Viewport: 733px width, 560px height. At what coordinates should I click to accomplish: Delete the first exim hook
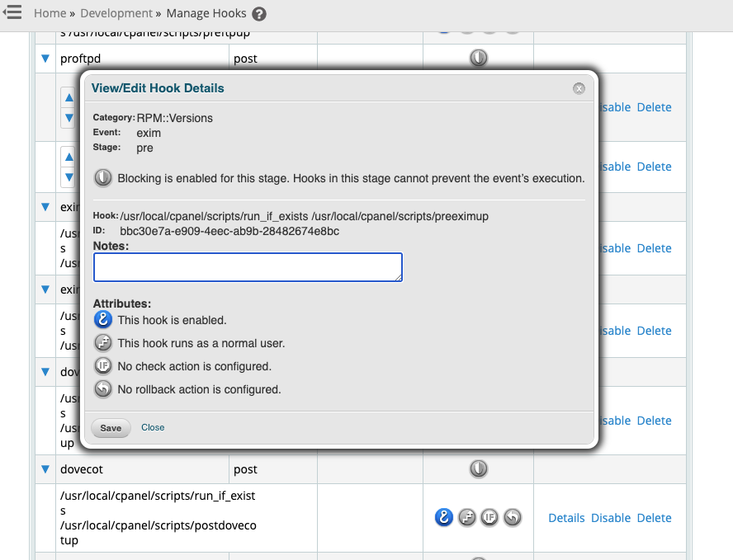(654, 248)
